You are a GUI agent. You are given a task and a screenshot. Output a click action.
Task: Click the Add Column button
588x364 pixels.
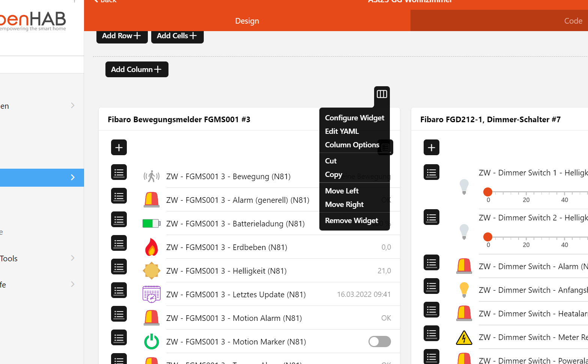tap(137, 69)
